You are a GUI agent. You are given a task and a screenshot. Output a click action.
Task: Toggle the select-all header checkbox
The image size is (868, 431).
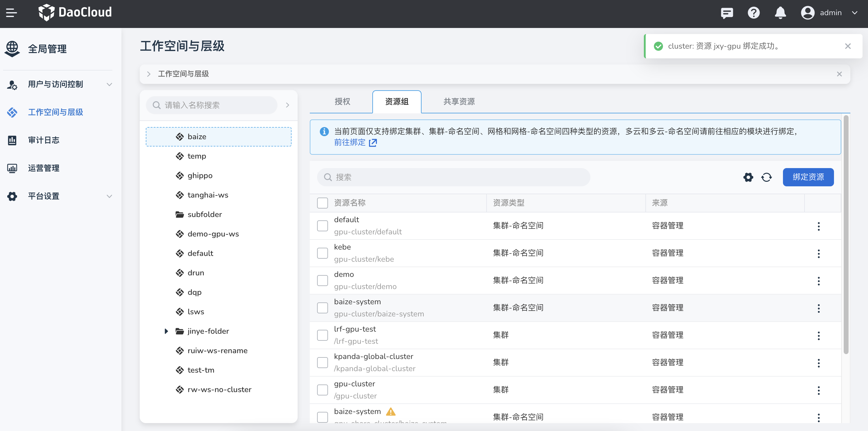pyautogui.click(x=322, y=203)
